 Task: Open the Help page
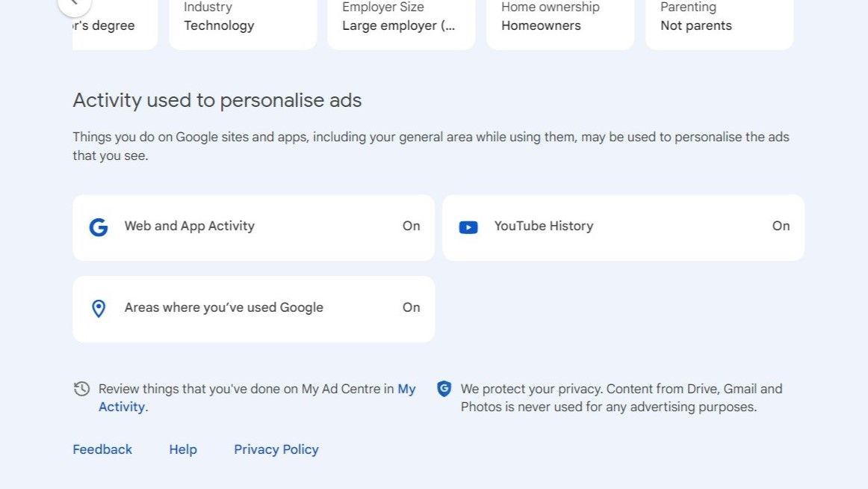pyautogui.click(x=182, y=449)
